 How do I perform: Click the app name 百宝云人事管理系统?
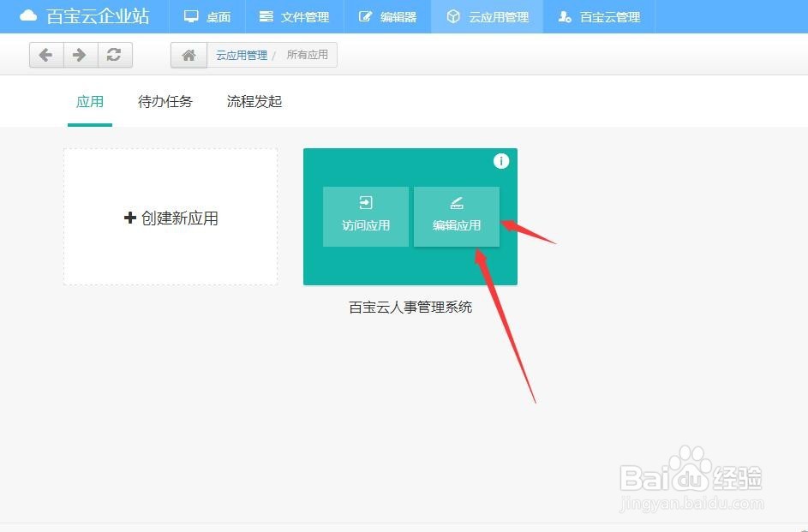coord(410,306)
